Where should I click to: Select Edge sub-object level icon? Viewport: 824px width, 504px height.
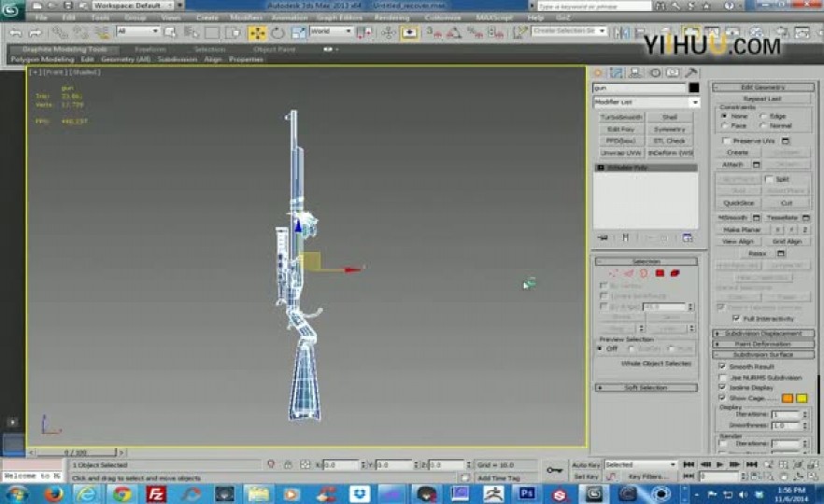[629, 273]
